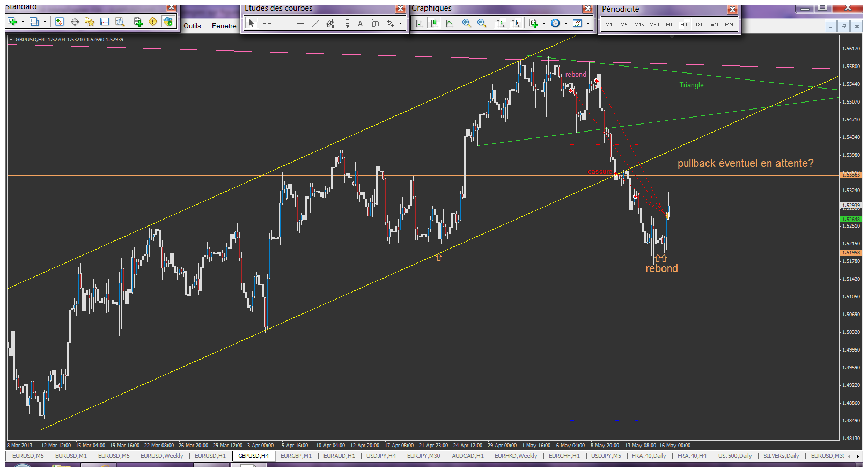
Task: Open the Fibonacci retracement tool
Action: click(x=345, y=23)
